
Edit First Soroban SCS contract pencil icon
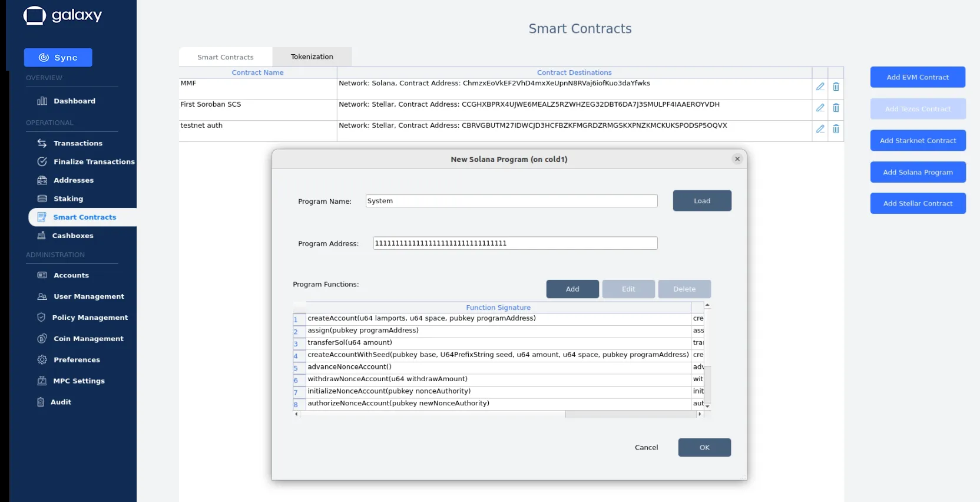(820, 108)
